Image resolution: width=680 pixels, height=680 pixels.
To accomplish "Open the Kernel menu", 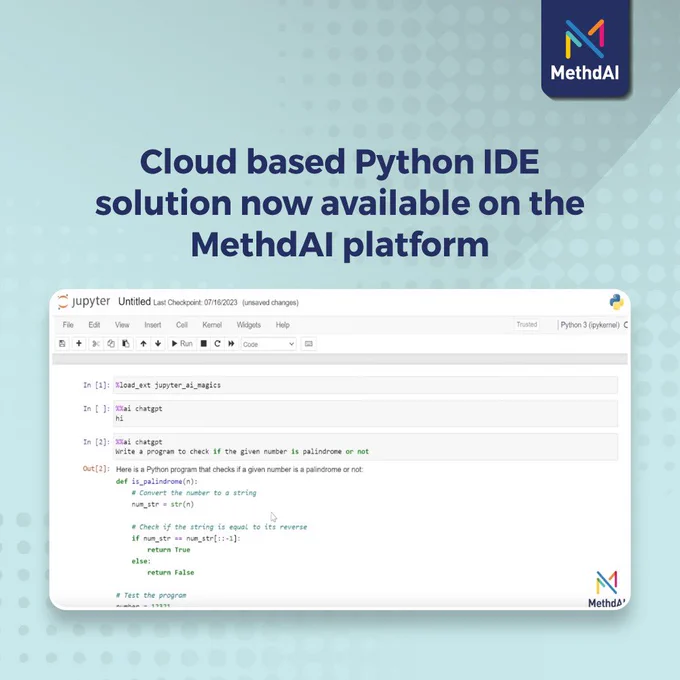I will [x=212, y=325].
